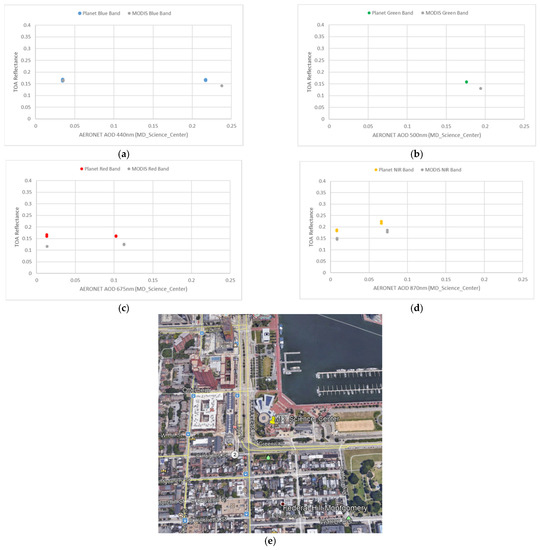Select the MODIS NIR Band legend entry
The height and width of the screenshot is (550, 540).
tap(441, 170)
